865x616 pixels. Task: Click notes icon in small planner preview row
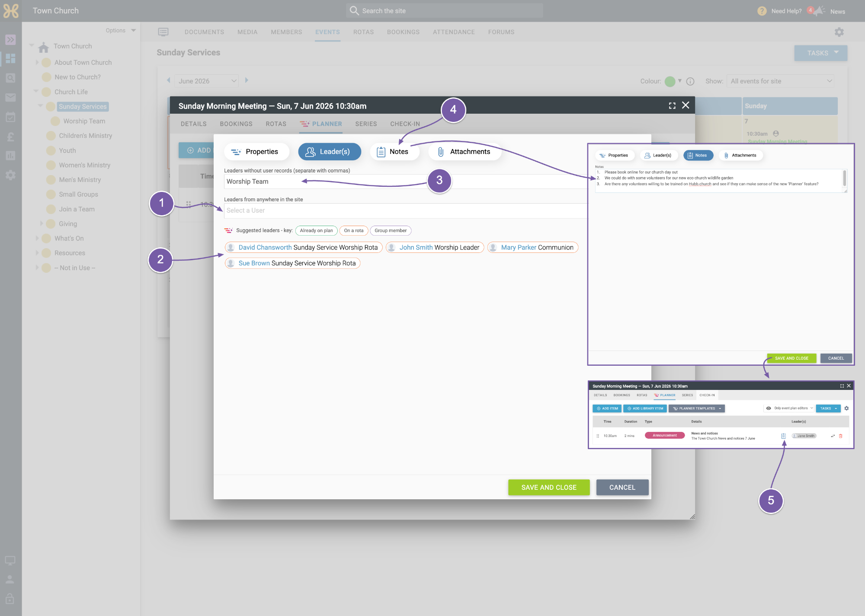[783, 436]
